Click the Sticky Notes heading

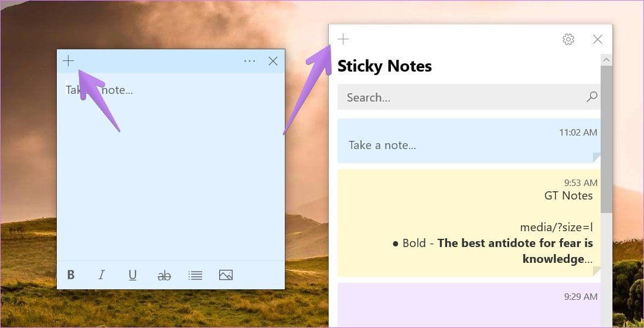coord(384,66)
